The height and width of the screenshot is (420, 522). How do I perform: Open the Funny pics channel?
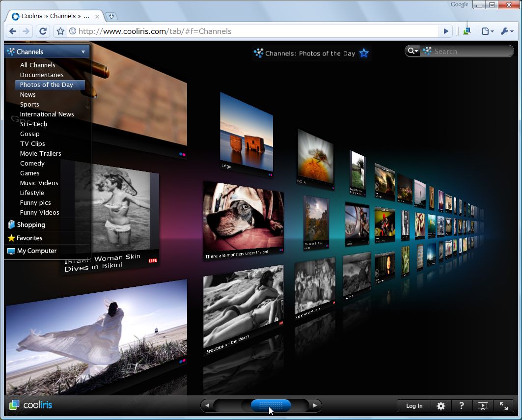pos(35,202)
